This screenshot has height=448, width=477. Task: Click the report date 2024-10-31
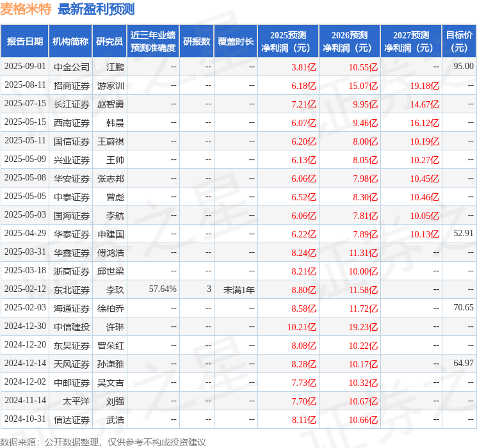pyautogui.click(x=25, y=419)
